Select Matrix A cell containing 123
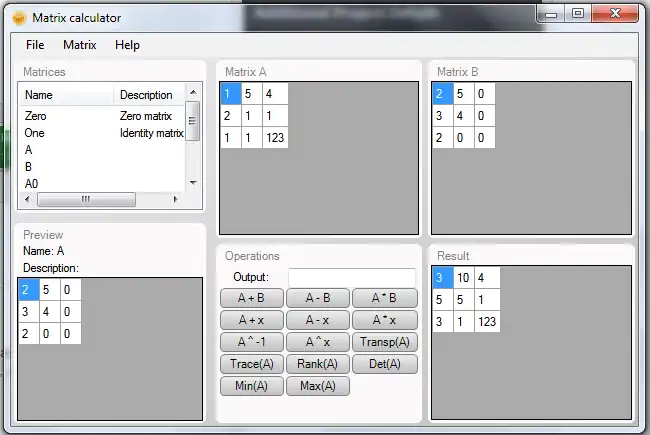The height and width of the screenshot is (435, 650). click(x=275, y=138)
